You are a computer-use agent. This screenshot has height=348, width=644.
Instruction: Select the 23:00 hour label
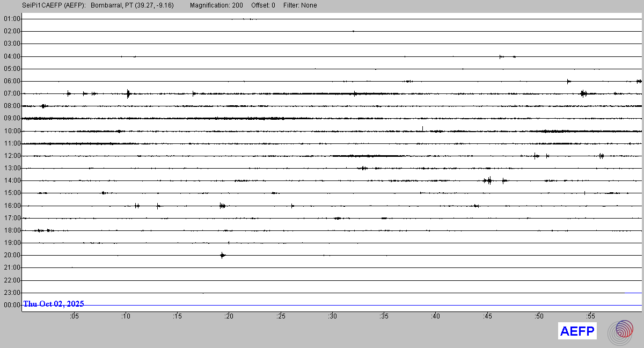(12, 293)
